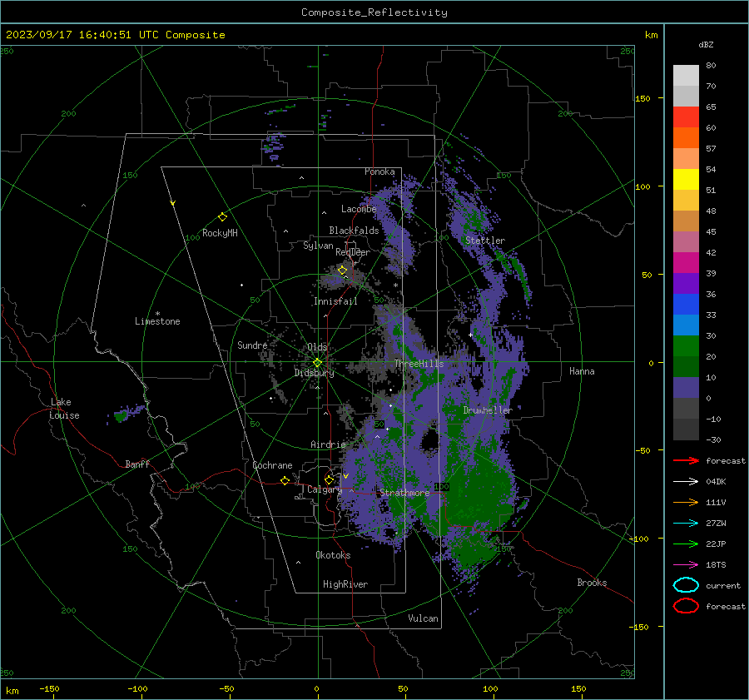Screen dimensions: 749x700
Task: Click the Banff town label
Action: pyautogui.click(x=137, y=464)
